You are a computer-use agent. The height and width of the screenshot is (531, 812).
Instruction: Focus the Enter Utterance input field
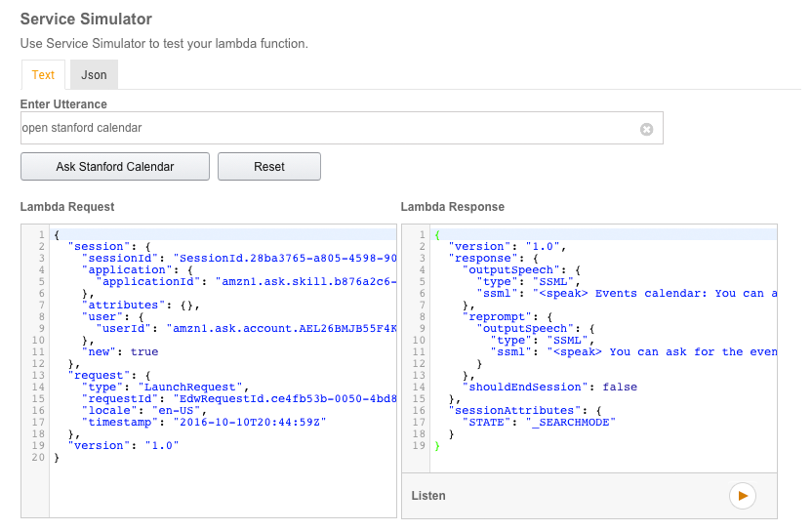pos(322,128)
